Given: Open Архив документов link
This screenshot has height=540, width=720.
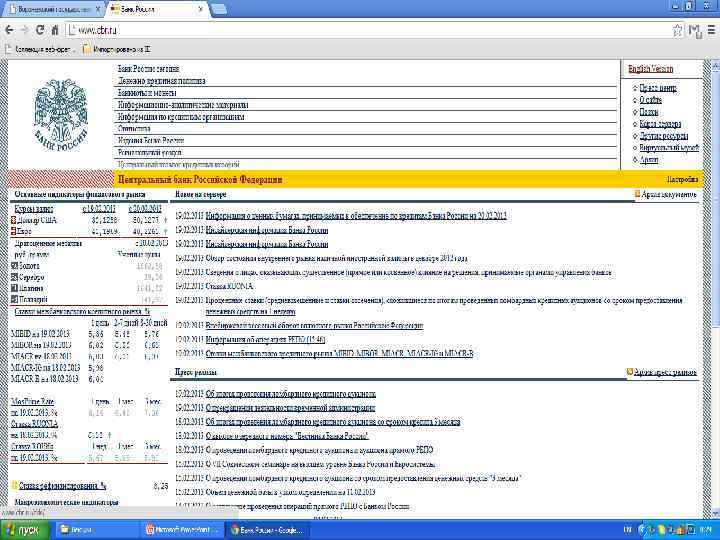Looking at the screenshot, I should click(669, 194).
